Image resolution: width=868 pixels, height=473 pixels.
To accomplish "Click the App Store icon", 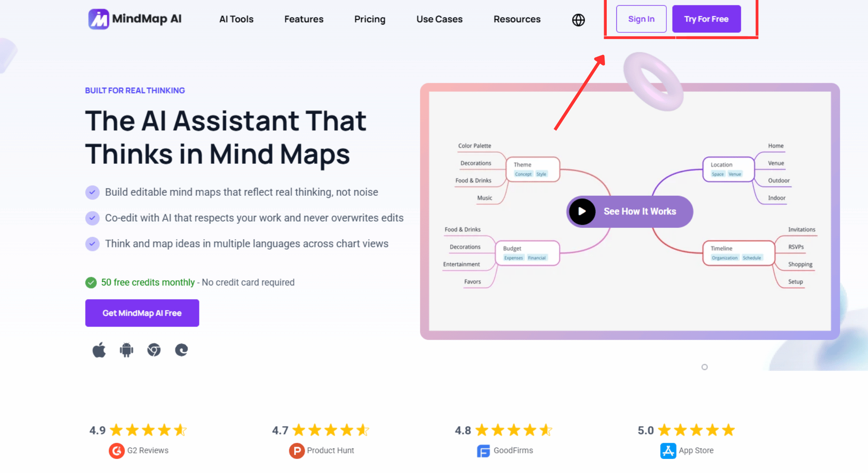I will 668,450.
